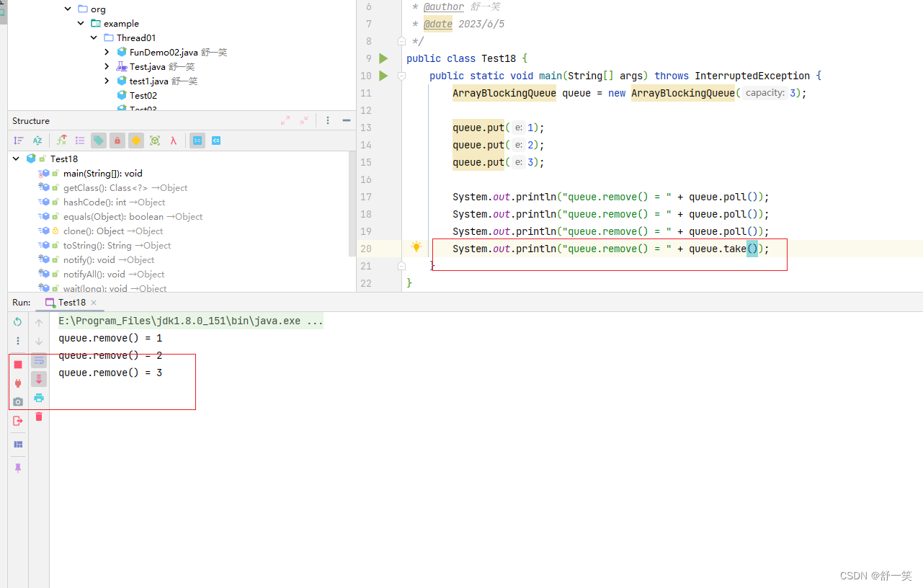Stop the running Test18 process
The height and width of the screenshot is (588, 923).
click(18, 365)
